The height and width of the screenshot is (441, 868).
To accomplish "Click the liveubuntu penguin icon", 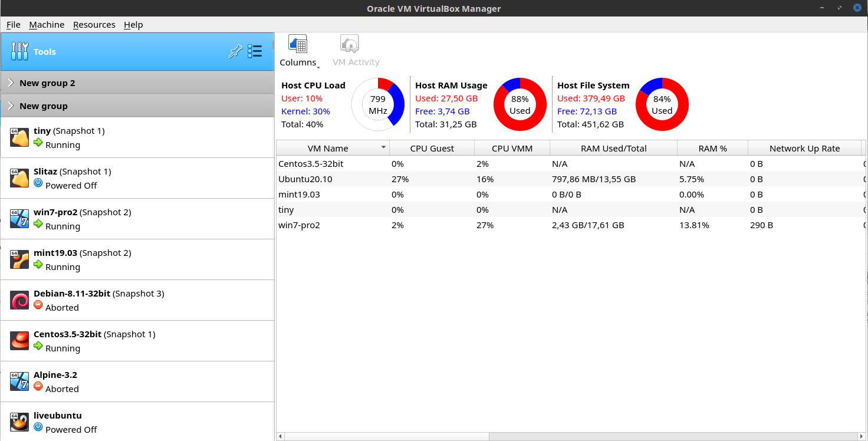I will 20,422.
